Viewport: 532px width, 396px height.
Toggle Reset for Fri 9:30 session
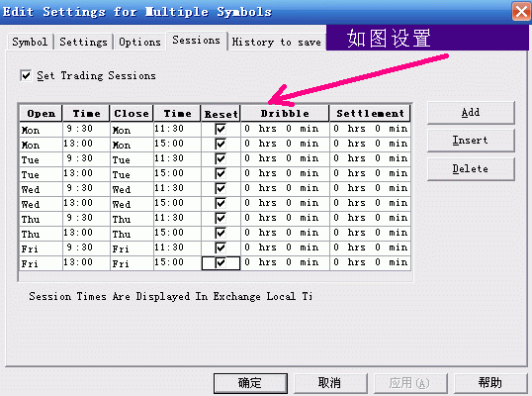tap(221, 247)
